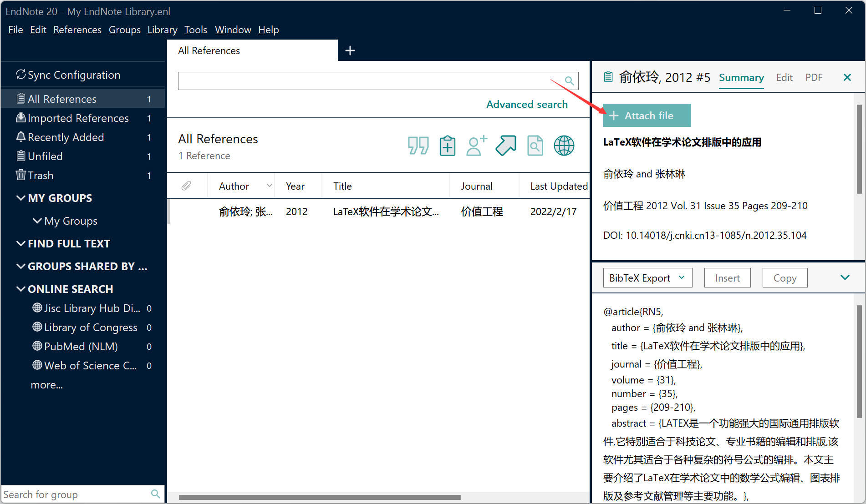Click the Export references arrow icon
Image resolution: width=866 pixels, height=504 pixels.
coord(506,146)
